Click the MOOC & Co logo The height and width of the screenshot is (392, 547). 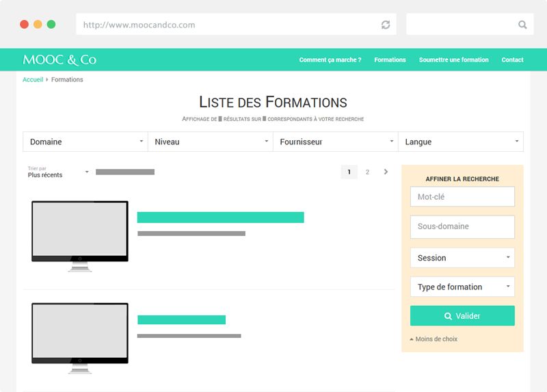(x=59, y=60)
